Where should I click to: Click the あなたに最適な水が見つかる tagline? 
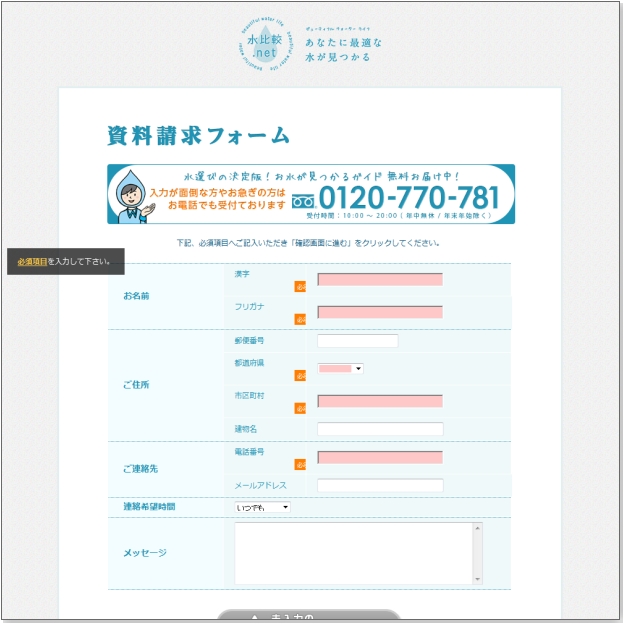pyautogui.click(x=345, y=50)
